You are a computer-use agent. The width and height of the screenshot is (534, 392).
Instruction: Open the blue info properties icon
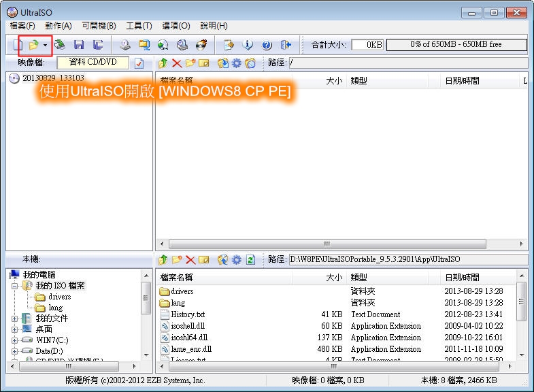pos(248,45)
